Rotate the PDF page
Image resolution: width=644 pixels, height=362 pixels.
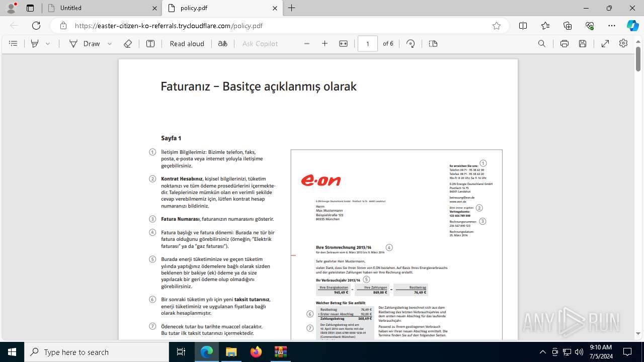pos(411,44)
